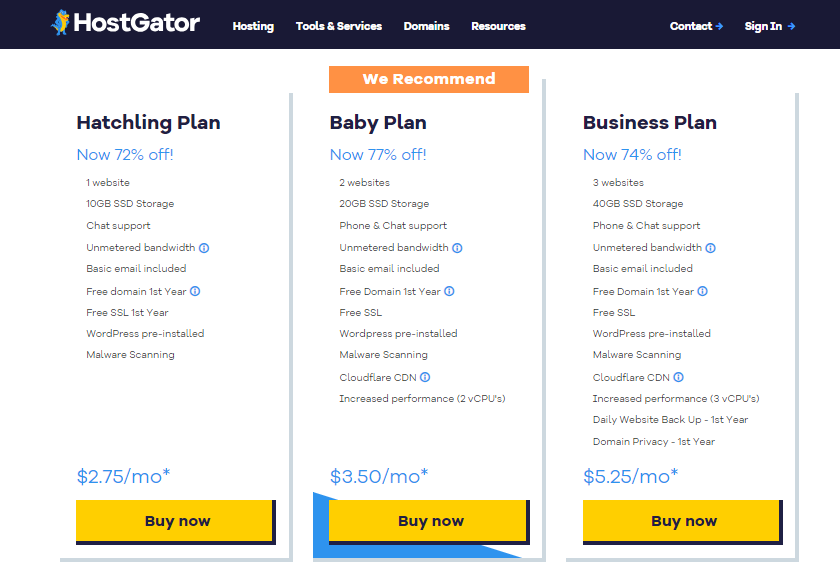Image resolution: width=840 pixels, height=575 pixels.
Task: Open Hatchling Free domain 1st Year info icon
Action: click(x=195, y=291)
